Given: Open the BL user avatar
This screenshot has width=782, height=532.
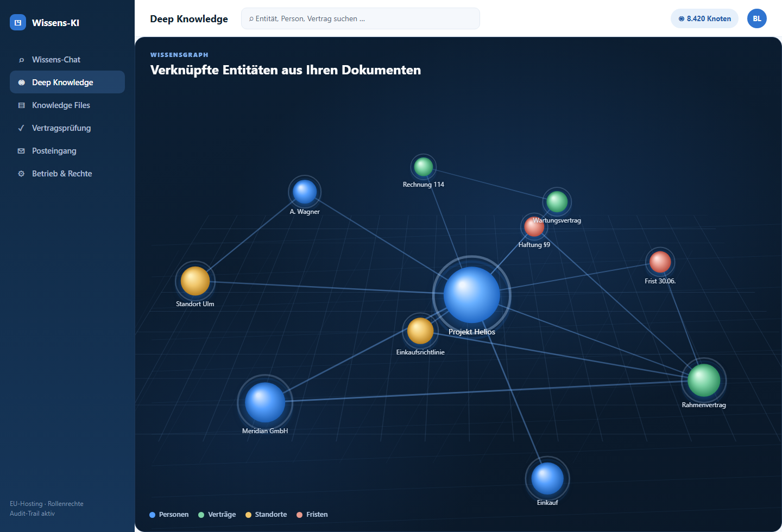Looking at the screenshot, I should click(757, 18).
